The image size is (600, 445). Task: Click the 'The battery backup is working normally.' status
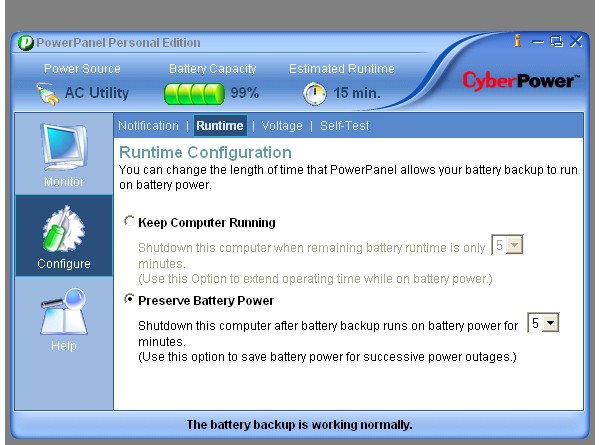pyautogui.click(x=300, y=424)
